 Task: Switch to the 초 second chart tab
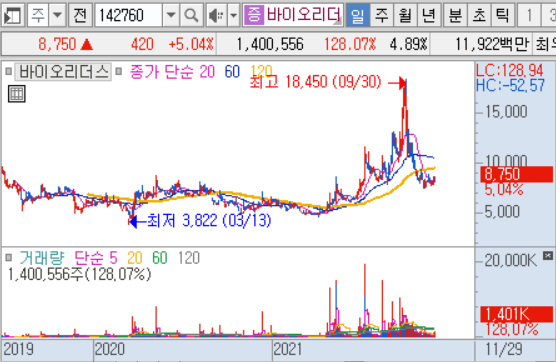(479, 15)
